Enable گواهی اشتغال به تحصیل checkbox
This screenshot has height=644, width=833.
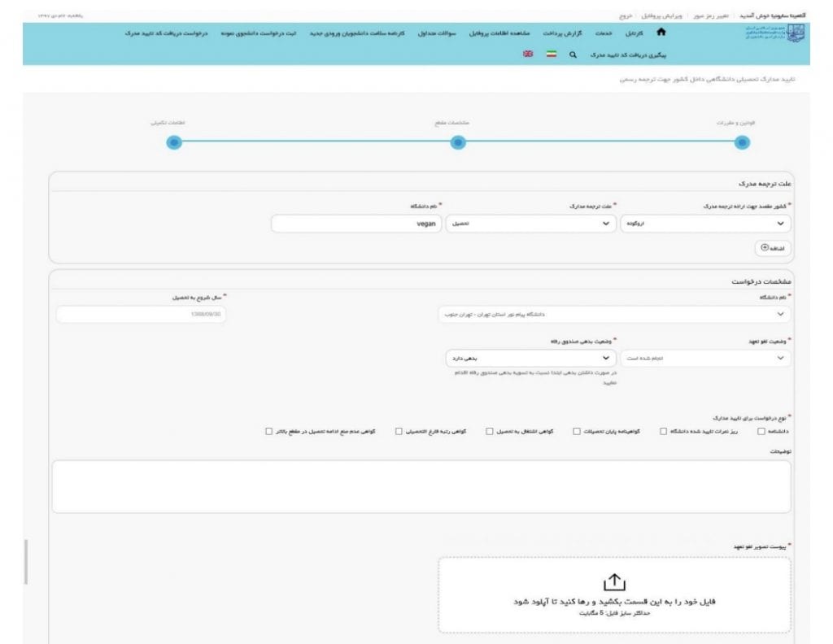click(490, 431)
